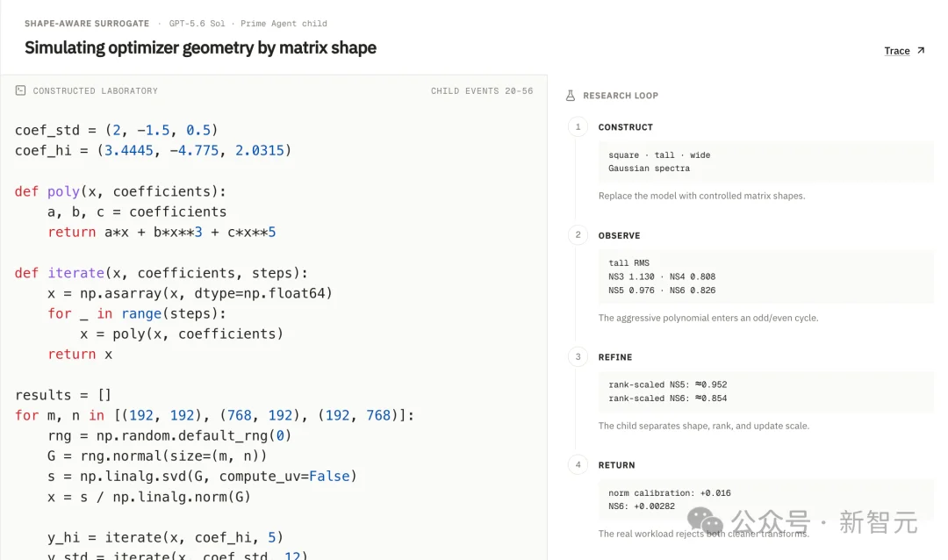Viewport: 948px width, 560px height.
Task: Click the Trace external arrow icon
Action: 921,50
